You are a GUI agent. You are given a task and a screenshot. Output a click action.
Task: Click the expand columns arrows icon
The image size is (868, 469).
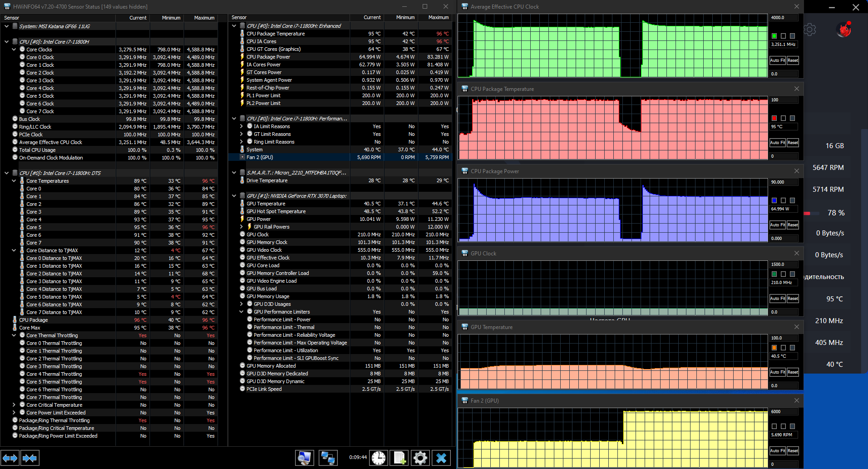[10, 458]
